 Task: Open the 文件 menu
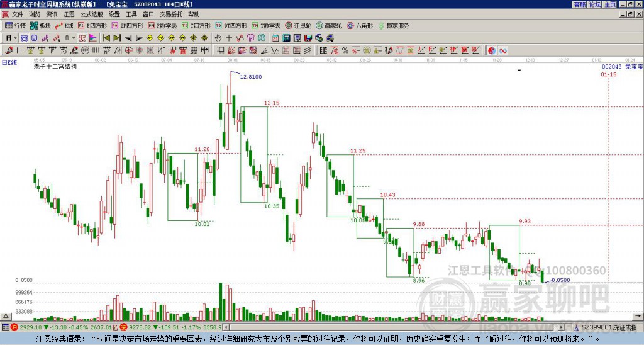coord(18,14)
